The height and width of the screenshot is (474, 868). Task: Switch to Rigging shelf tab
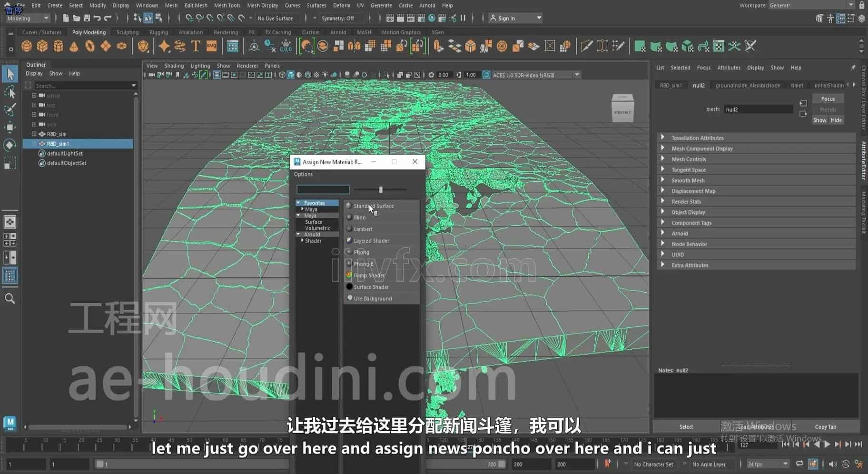158,32
